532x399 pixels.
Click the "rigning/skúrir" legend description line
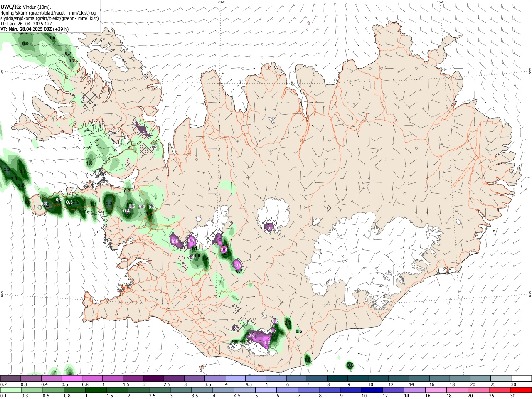pyautogui.click(x=49, y=13)
